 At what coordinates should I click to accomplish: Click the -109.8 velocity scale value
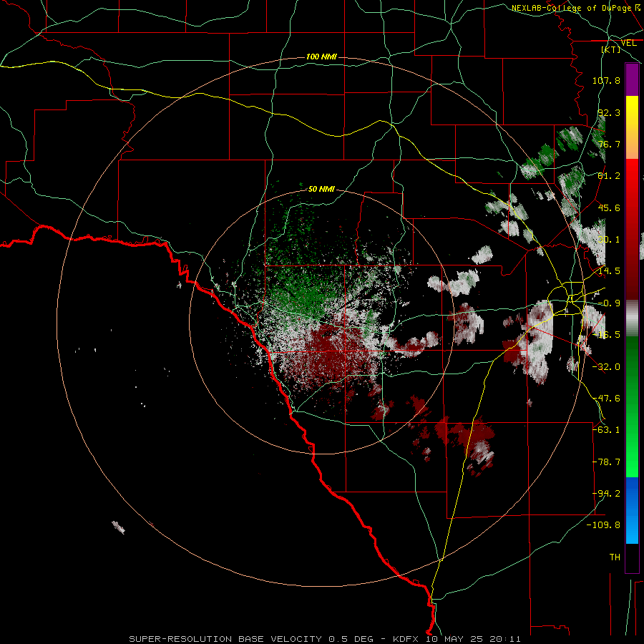[603, 525]
